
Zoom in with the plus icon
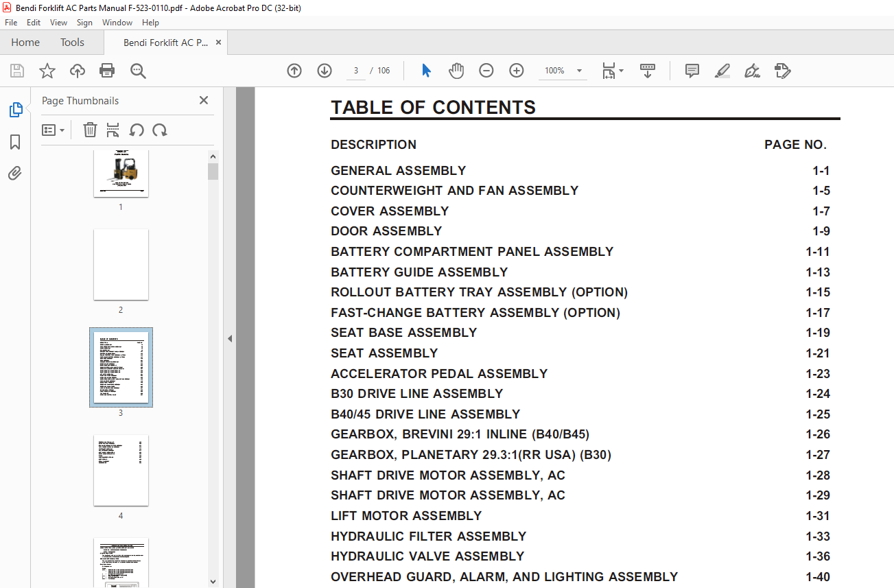click(517, 71)
